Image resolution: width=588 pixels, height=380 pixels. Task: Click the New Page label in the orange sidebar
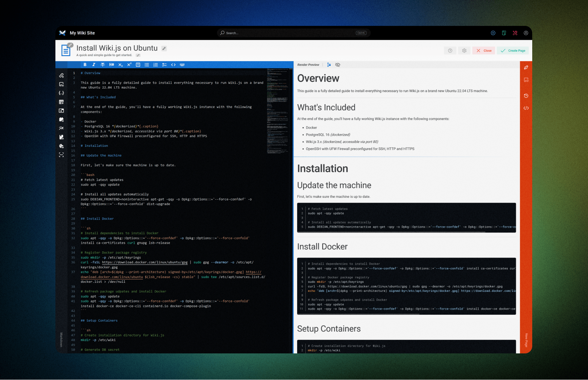(526, 340)
